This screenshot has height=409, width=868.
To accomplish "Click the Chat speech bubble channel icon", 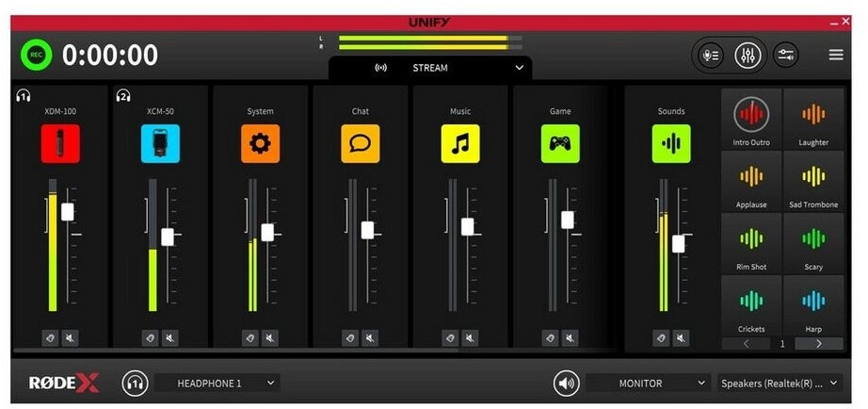I will (x=361, y=144).
